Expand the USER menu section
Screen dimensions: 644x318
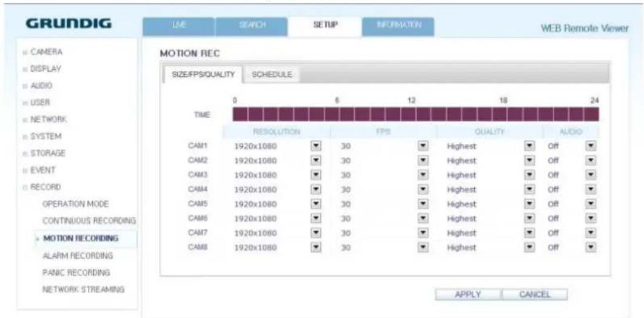click(36, 102)
